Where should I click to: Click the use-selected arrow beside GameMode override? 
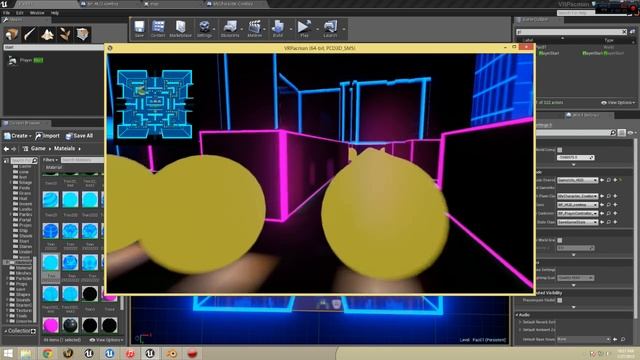click(x=602, y=180)
